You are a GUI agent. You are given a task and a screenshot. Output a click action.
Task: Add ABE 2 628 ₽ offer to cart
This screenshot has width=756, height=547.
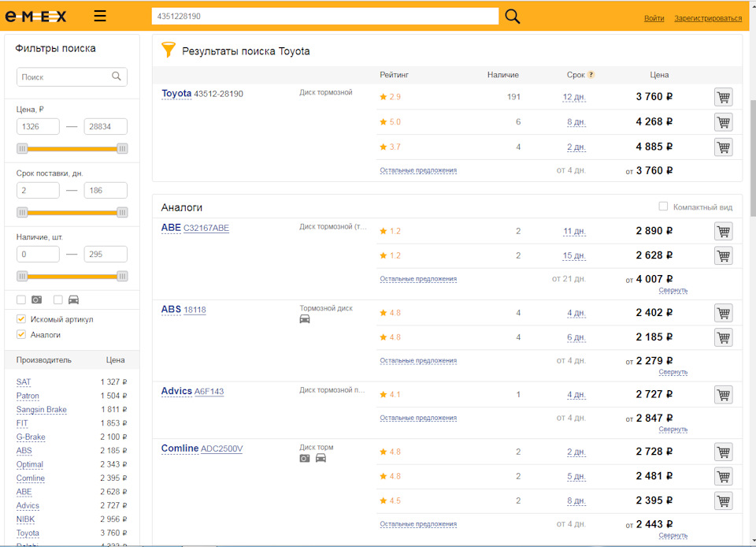coord(723,255)
